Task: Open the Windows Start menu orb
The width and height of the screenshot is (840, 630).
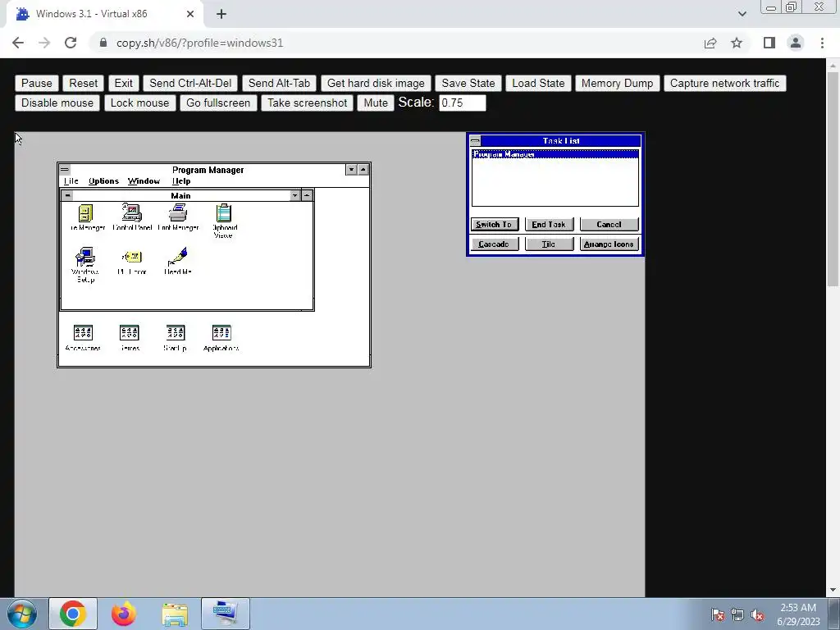Action: 22,614
